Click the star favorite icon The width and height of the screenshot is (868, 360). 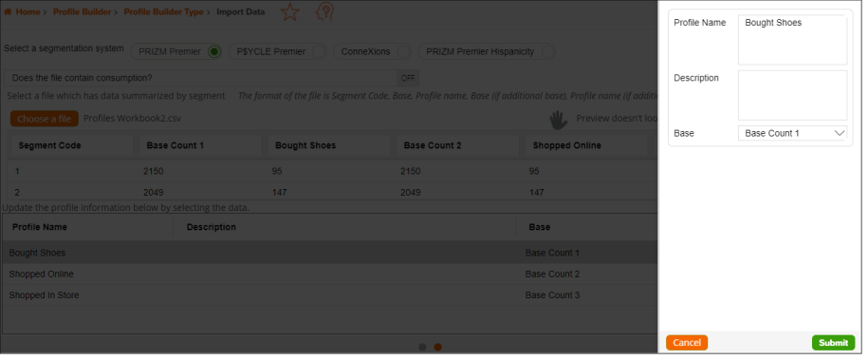[289, 12]
